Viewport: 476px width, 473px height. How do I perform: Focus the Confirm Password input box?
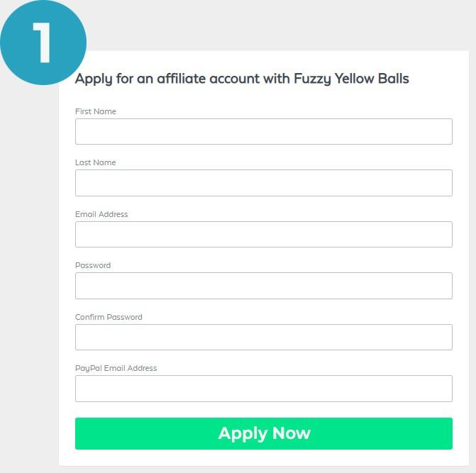(x=263, y=338)
